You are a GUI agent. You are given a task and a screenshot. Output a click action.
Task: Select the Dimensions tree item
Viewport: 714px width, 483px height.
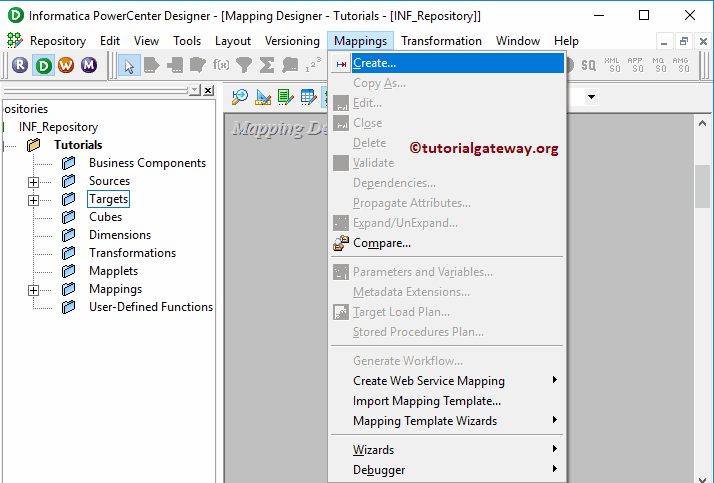click(x=120, y=235)
